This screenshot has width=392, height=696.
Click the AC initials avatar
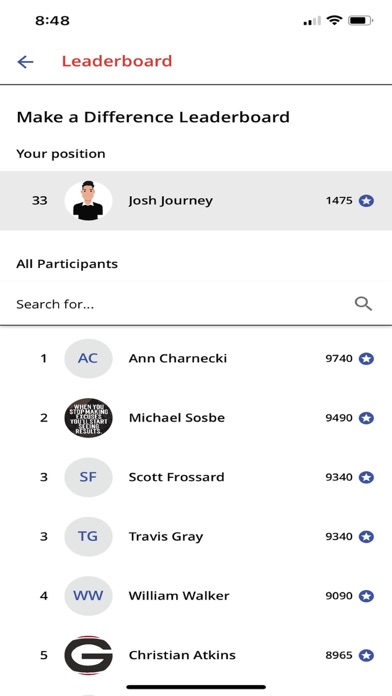(x=88, y=359)
